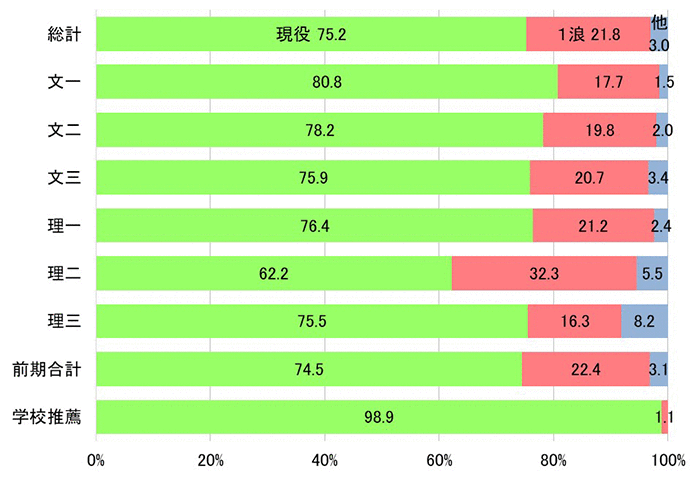This screenshot has width=690, height=477.
Task: Click the 学校推薦 green bar 98.9
Action: pyautogui.click(x=378, y=417)
